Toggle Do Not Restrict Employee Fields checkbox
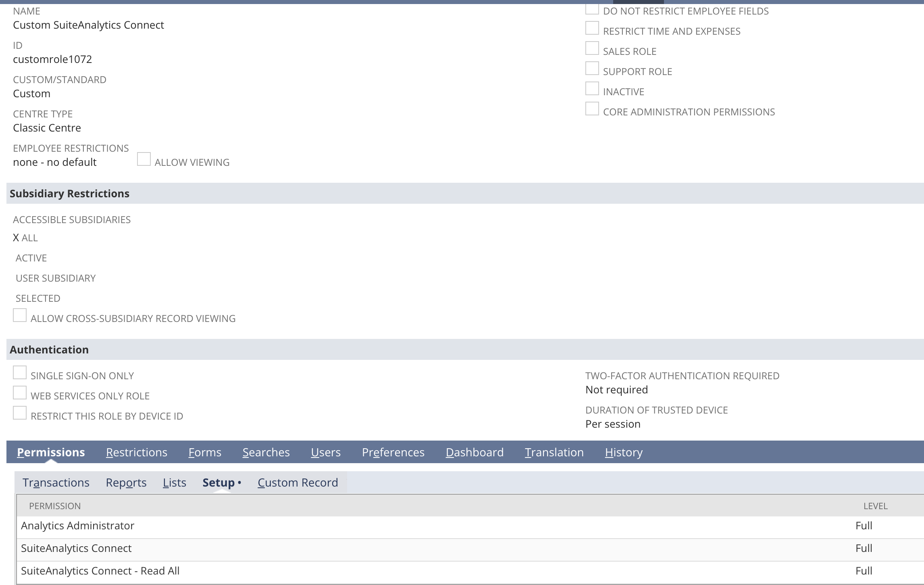This screenshot has width=924, height=585. pyautogui.click(x=592, y=9)
